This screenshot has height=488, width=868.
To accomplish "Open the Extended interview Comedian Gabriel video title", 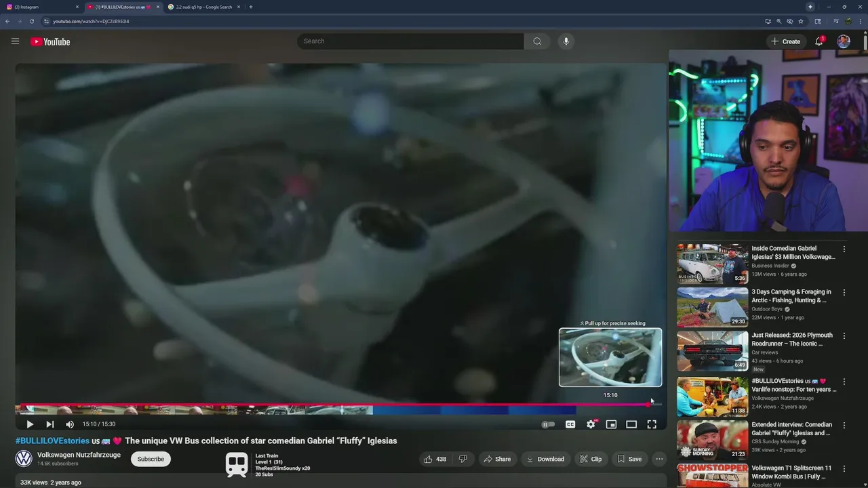I will [791, 428].
